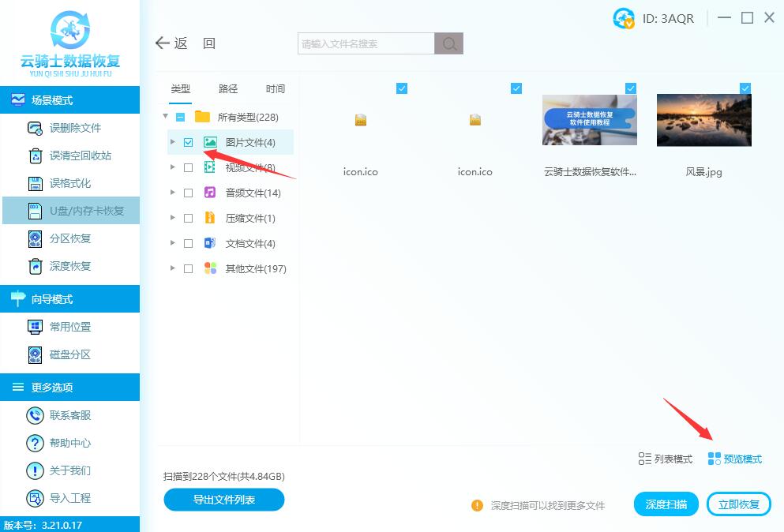Uncheck the 图片文件(4) checkbox
Viewport: 784px width, 532px height.
(188, 143)
